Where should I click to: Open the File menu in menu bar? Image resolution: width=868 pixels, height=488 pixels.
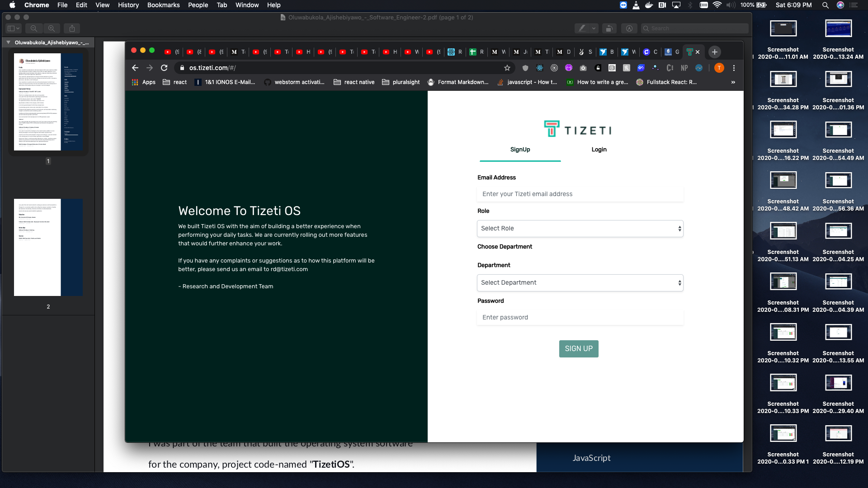click(62, 5)
